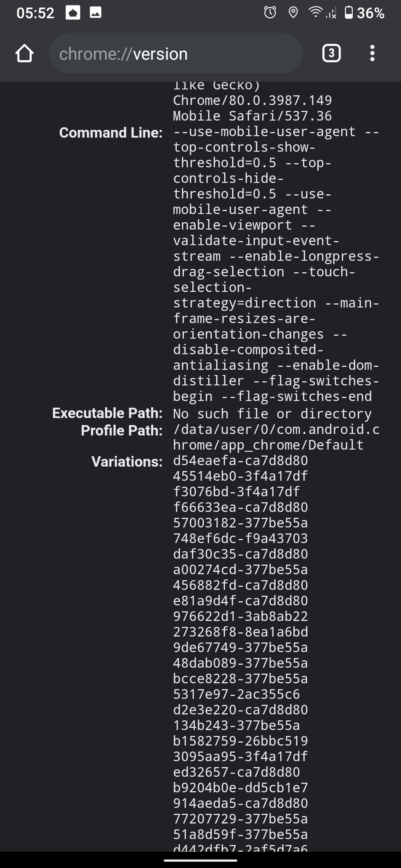Image resolution: width=401 pixels, height=868 pixels.
Task: Tap the mobile signal strength icon
Action: coord(332,13)
